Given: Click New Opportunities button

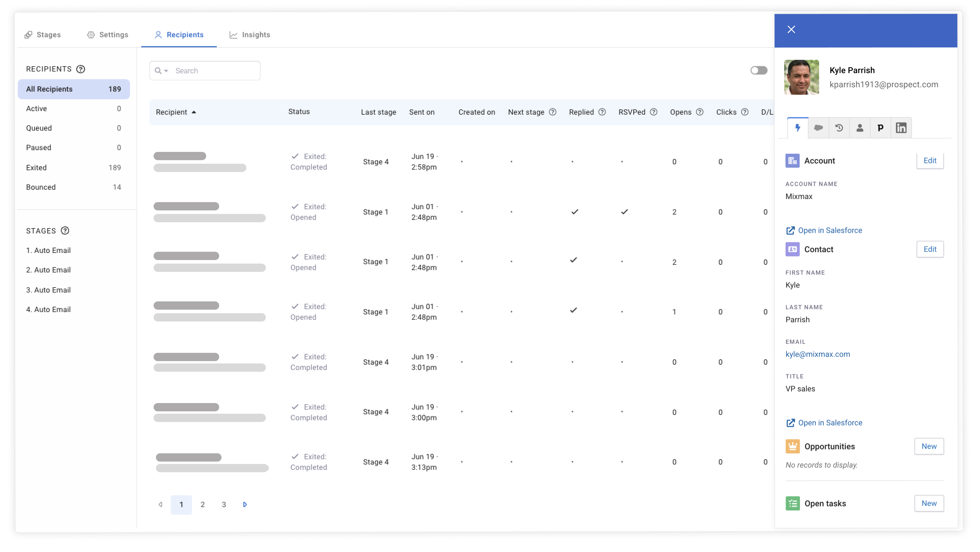Looking at the screenshot, I should (x=929, y=446).
